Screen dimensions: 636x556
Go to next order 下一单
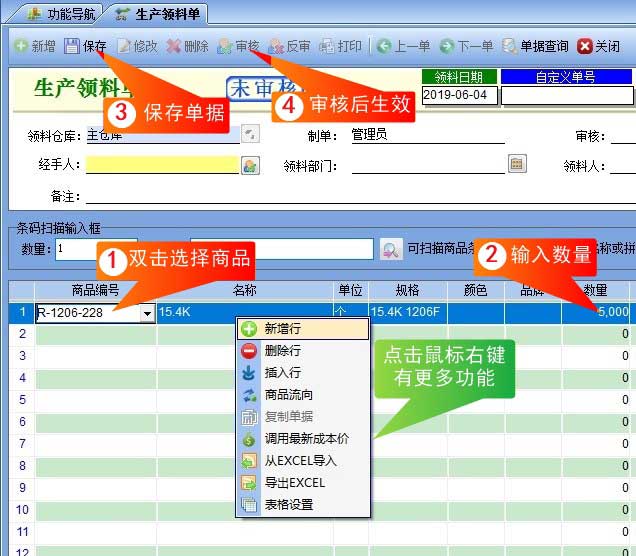pos(466,46)
